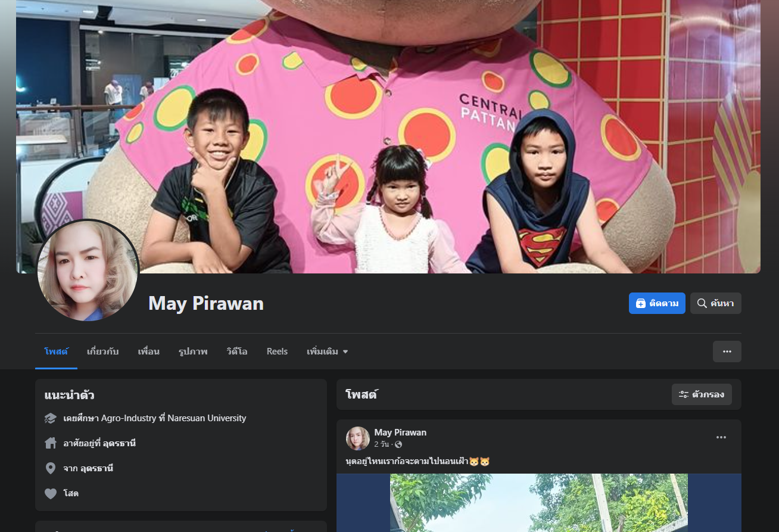This screenshot has width=779, height=532.
Task: Click the post caption text with cat emojis
Action: tap(417, 462)
